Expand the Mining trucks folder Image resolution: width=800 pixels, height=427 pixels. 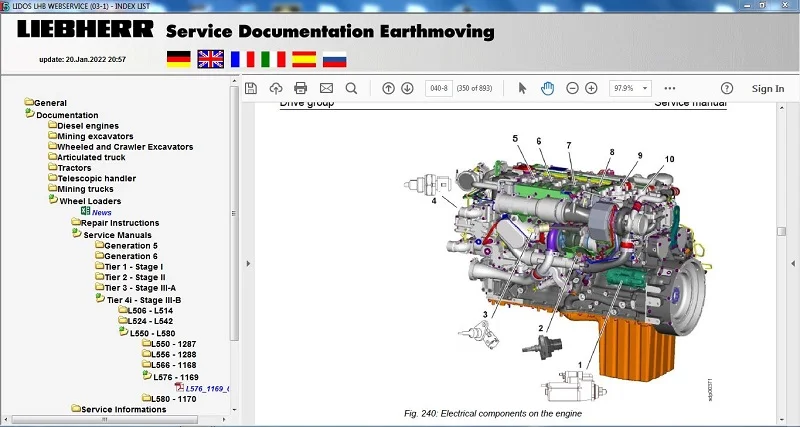point(81,189)
